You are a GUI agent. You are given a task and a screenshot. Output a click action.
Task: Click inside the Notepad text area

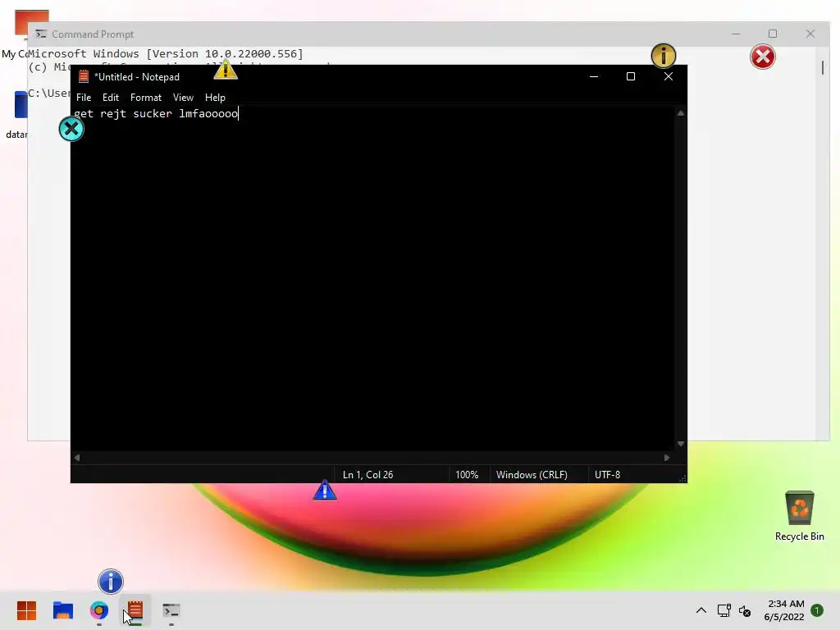[373, 279]
